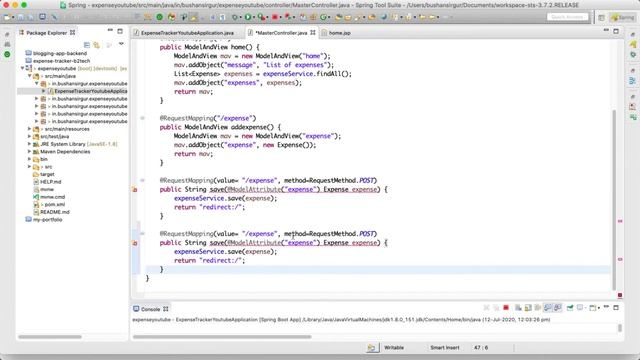
Task: Select ExpenseTrackerYoutubeApplication file in tree
Action: pyautogui.click(x=91, y=91)
